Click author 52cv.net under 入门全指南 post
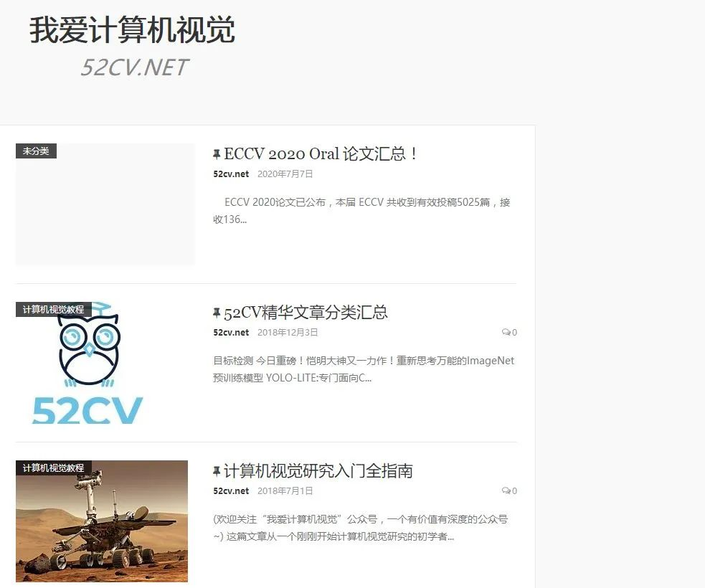Viewport: 705px width, 588px height. 231,491
